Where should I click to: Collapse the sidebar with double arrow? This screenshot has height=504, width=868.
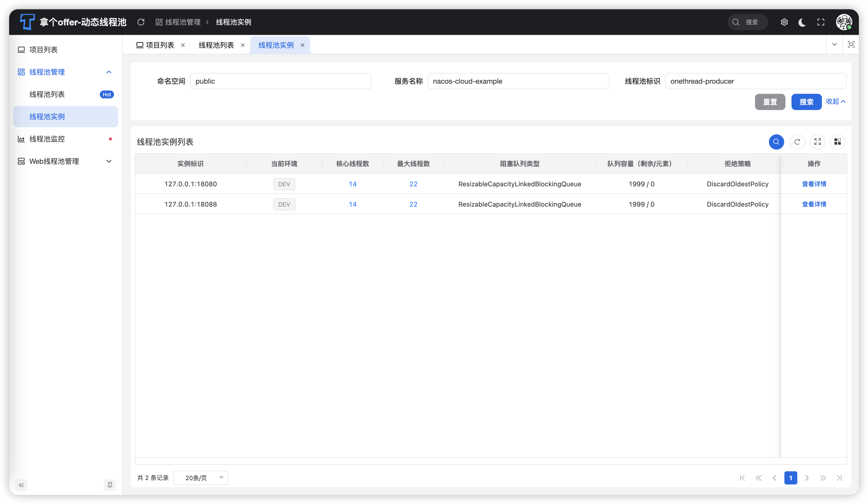pos(21,485)
